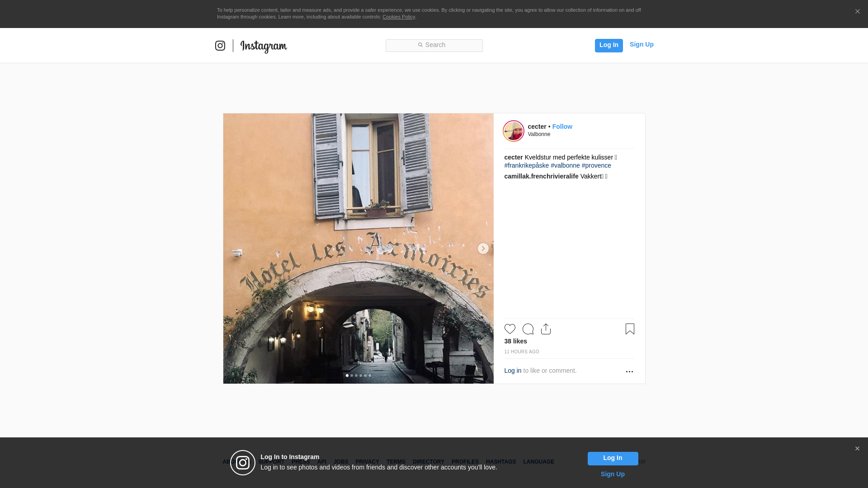This screenshot has width=868, height=488.
Task: Open the three-dot more options menu
Action: pos(629,371)
